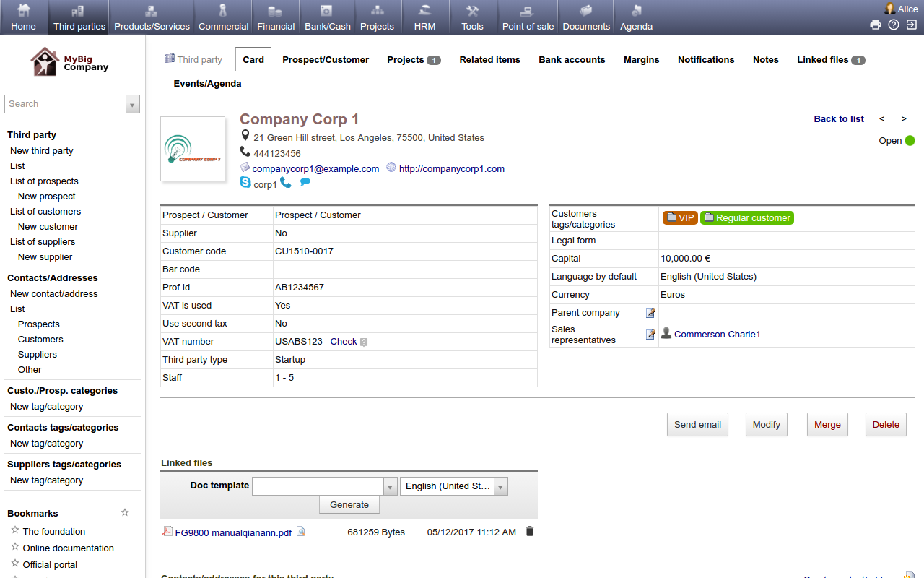924x578 pixels.
Task: Edit the Parent company field with pencil icon
Action: tap(650, 312)
